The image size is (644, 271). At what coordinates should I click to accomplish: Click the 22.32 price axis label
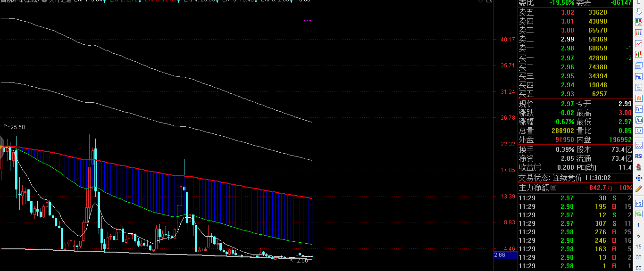(508, 144)
